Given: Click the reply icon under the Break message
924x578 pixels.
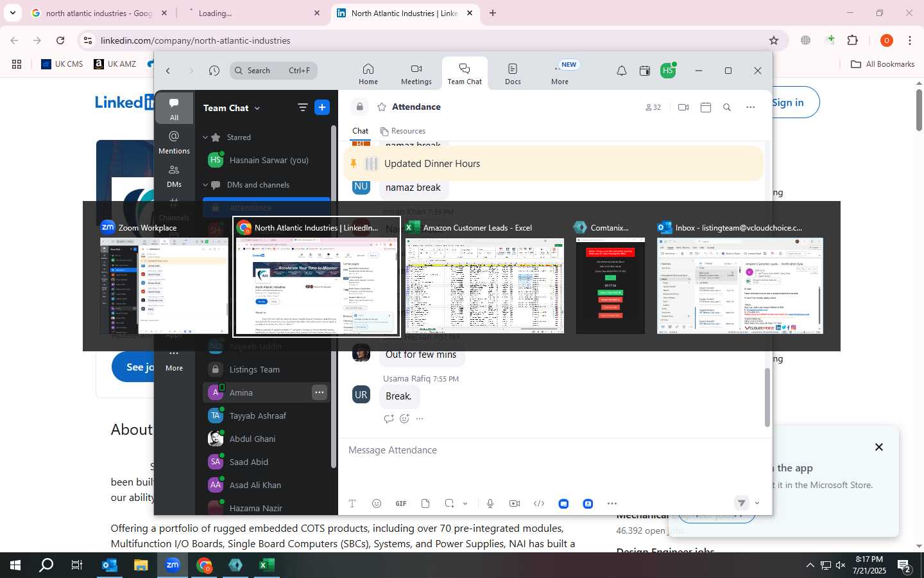Looking at the screenshot, I should [x=388, y=419].
